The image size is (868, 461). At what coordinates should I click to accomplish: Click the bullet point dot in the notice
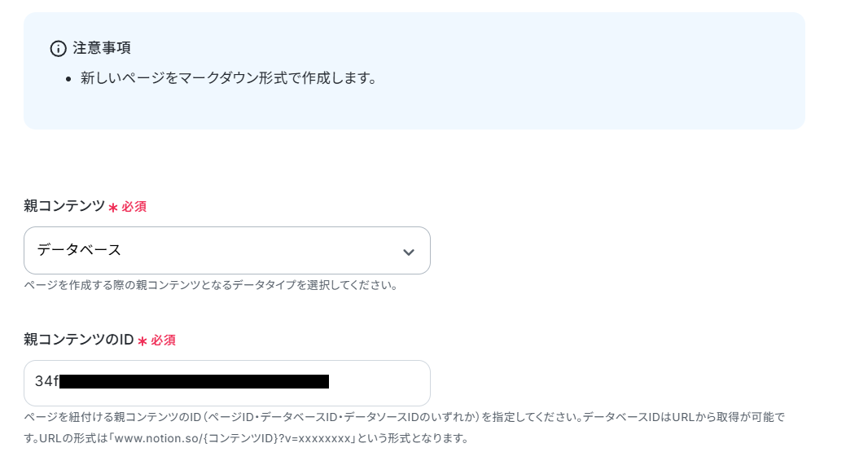(x=68, y=79)
